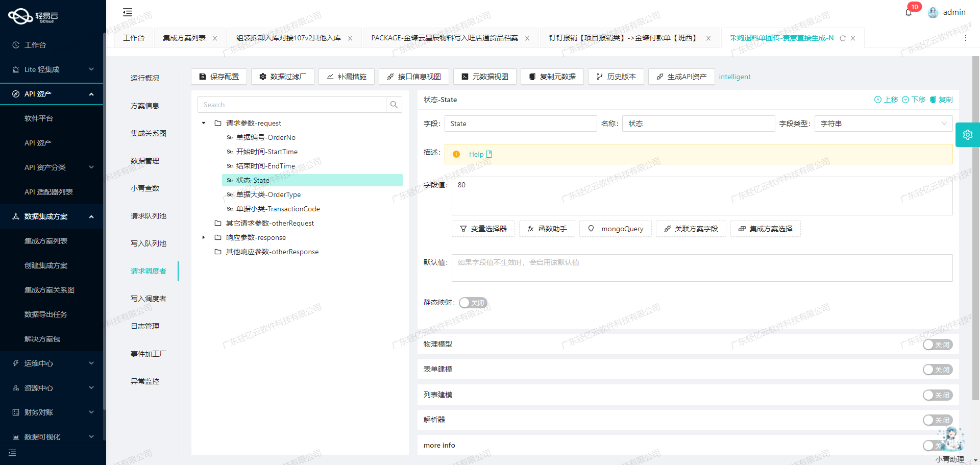980x465 pixels.
Task: Click the _mongoQuery button
Action: (x=616, y=229)
